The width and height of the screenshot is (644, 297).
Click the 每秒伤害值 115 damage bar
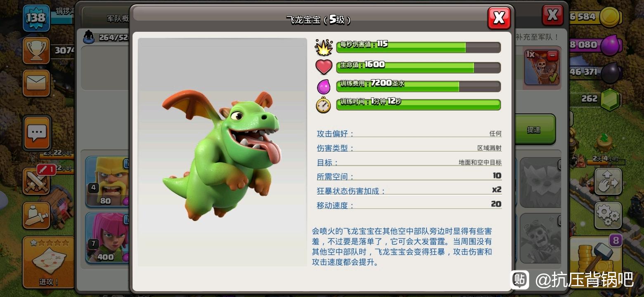coord(419,47)
